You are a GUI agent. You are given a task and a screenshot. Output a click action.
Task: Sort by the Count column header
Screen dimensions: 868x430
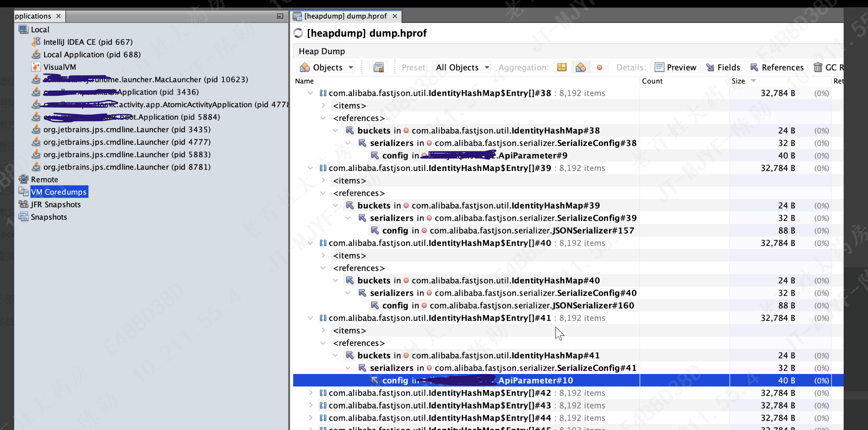pyautogui.click(x=684, y=81)
